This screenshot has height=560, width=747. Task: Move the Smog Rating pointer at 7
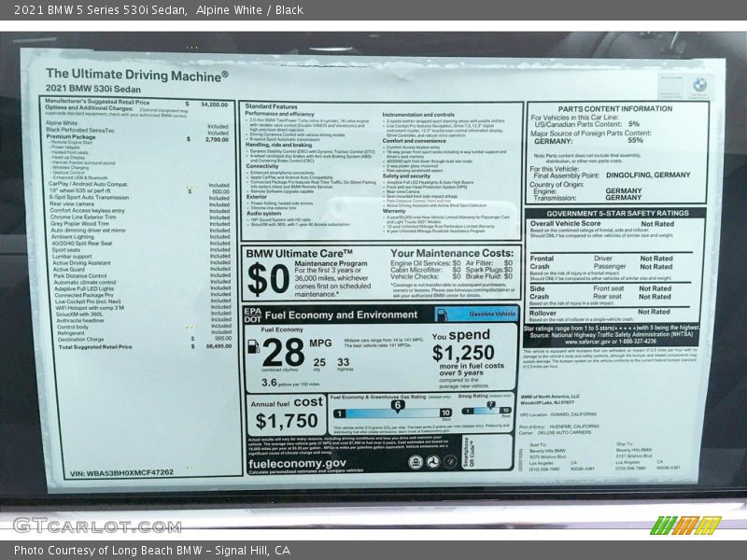point(492,403)
